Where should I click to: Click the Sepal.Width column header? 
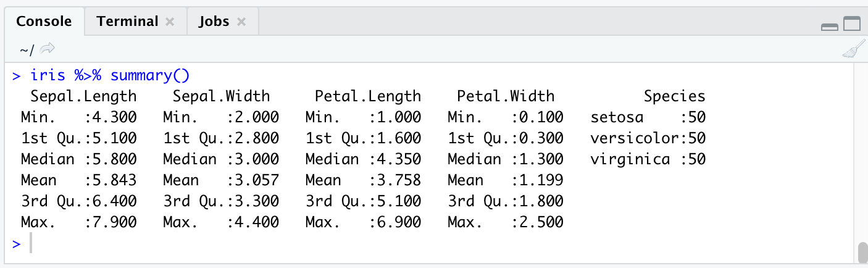pos(221,96)
